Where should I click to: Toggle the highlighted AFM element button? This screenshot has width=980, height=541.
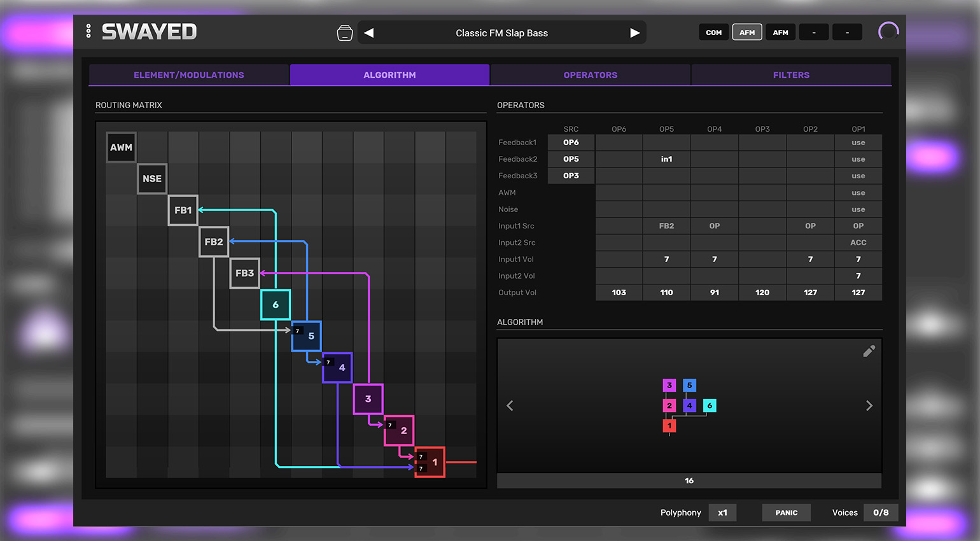[747, 32]
